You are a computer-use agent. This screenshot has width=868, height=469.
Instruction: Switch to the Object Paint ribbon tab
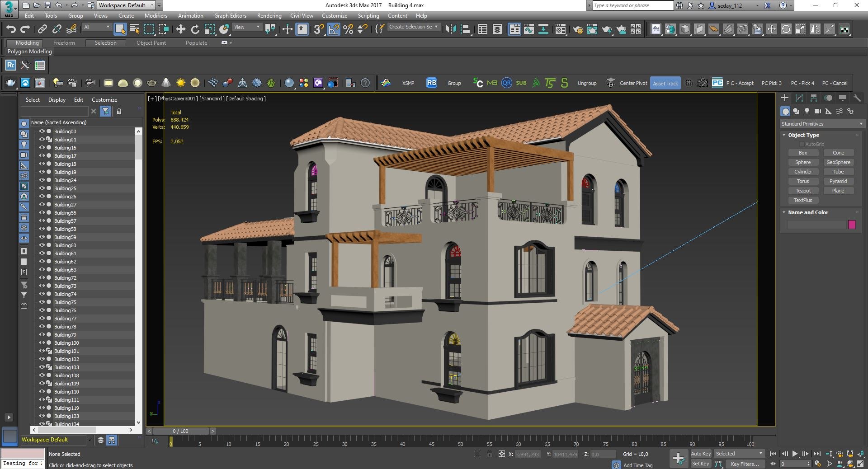(151, 43)
